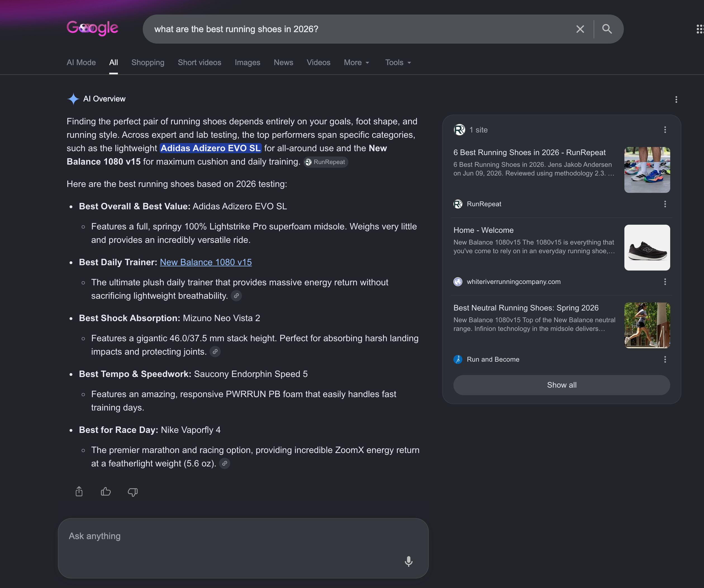Open the Short videos tab
This screenshot has height=588, width=704.
pyautogui.click(x=199, y=63)
